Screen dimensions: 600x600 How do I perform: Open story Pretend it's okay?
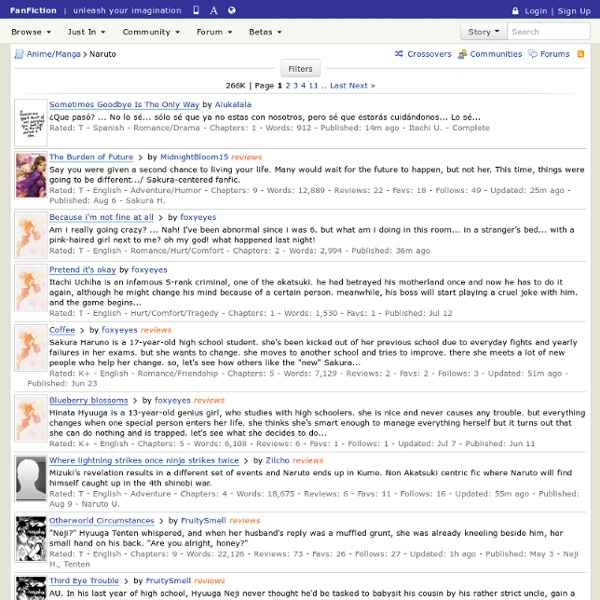tap(83, 270)
